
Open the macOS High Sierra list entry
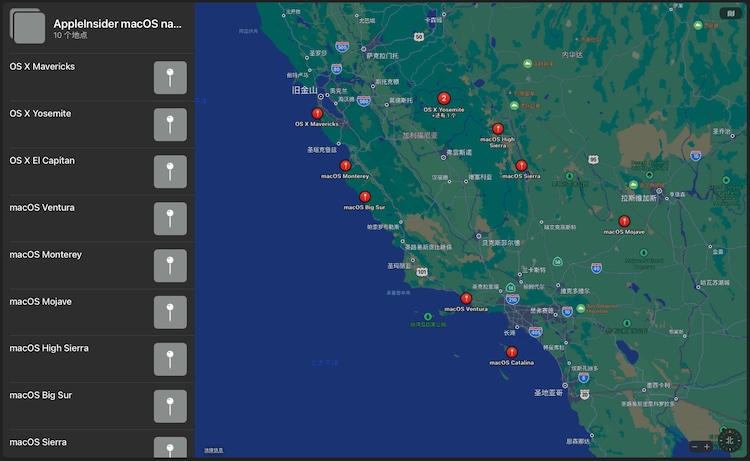pos(98,359)
